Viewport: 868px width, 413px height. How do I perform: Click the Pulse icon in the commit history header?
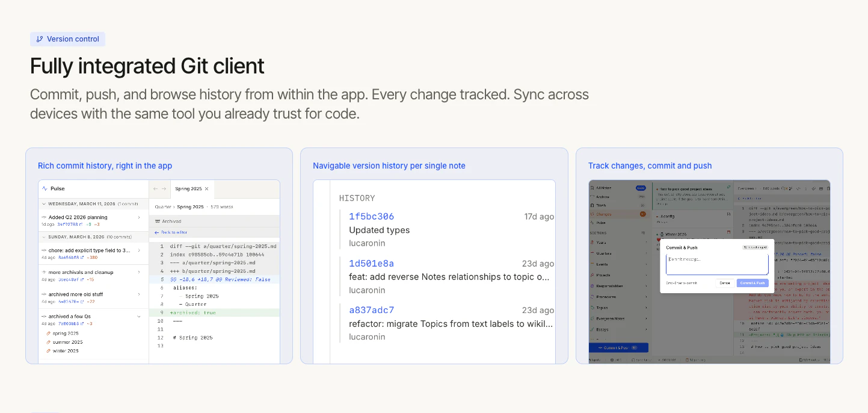coord(44,188)
